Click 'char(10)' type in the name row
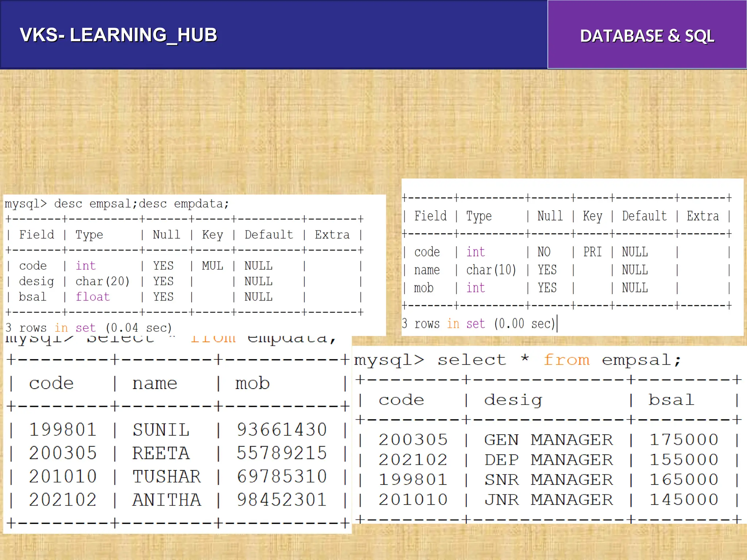 pos(491,270)
